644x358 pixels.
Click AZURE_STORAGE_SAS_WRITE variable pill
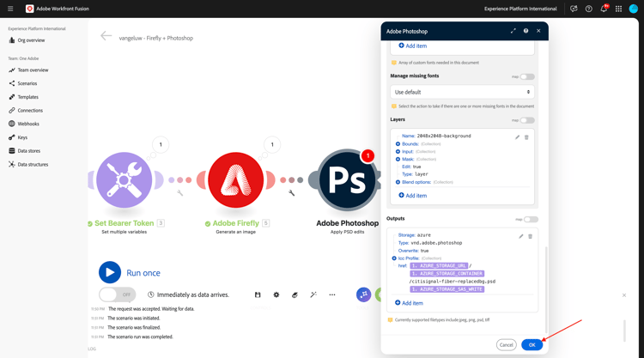pos(447,289)
